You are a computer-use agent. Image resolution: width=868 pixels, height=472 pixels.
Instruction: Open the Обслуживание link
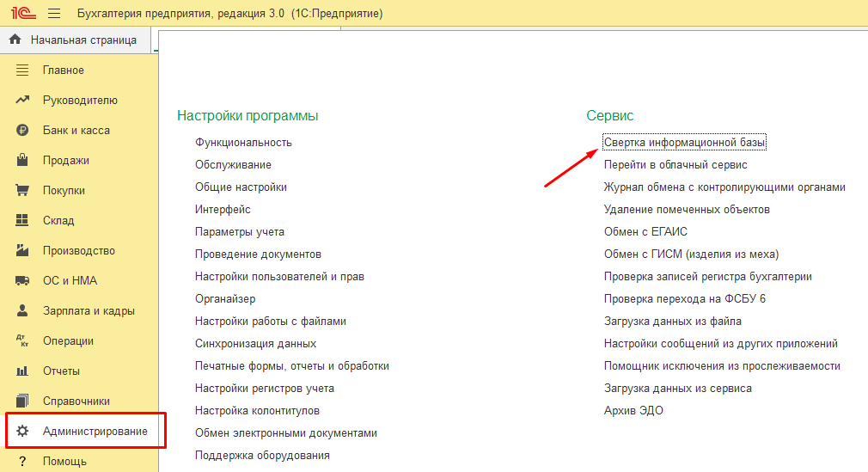point(233,164)
